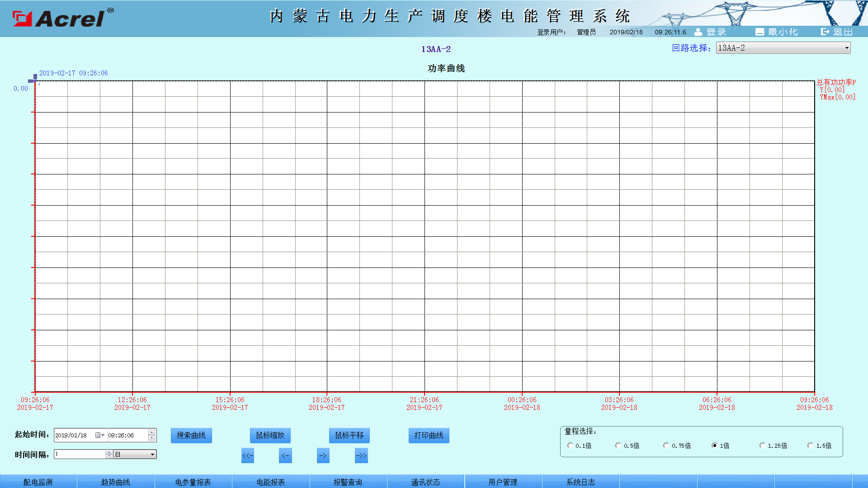Open the 报警查询 tab
The height and width of the screenshot is (488, 868).
[348, 482]
